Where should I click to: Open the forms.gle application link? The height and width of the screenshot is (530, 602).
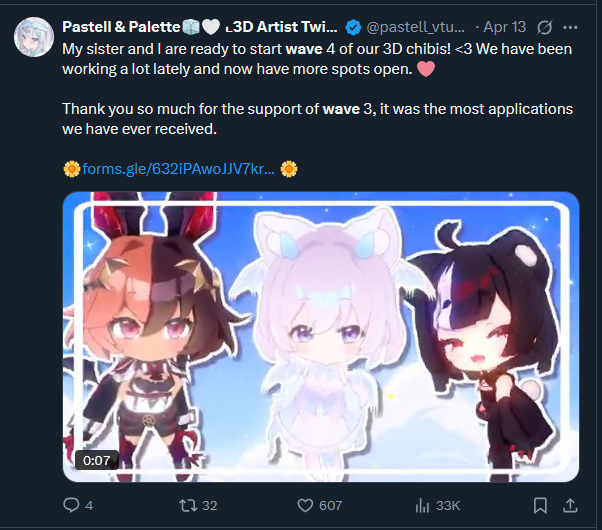click(179, 169)
